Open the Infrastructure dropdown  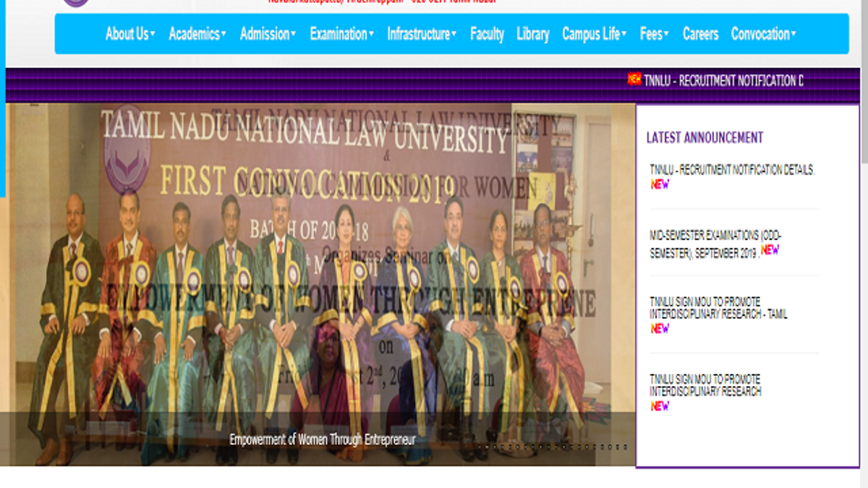coord(422,34)
